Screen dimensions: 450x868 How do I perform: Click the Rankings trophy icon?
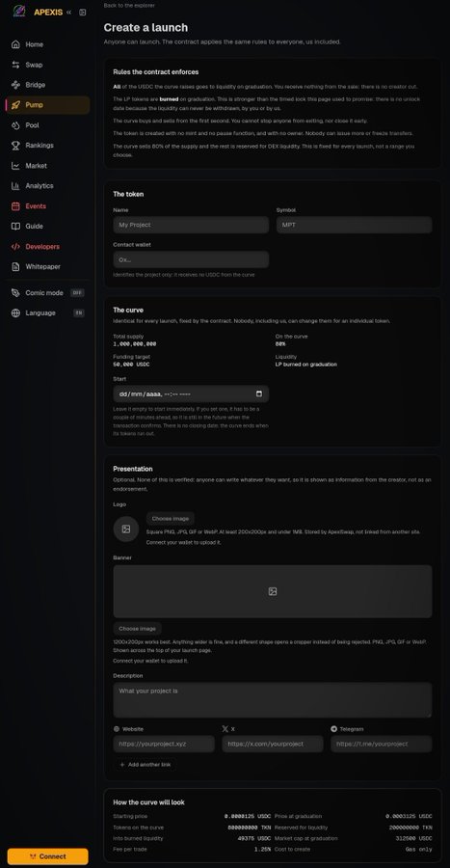click(x=15, y=145)
